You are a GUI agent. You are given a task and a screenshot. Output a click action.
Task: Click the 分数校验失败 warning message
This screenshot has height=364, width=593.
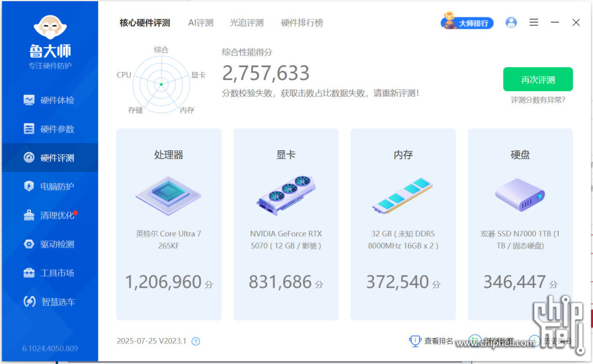320,93
